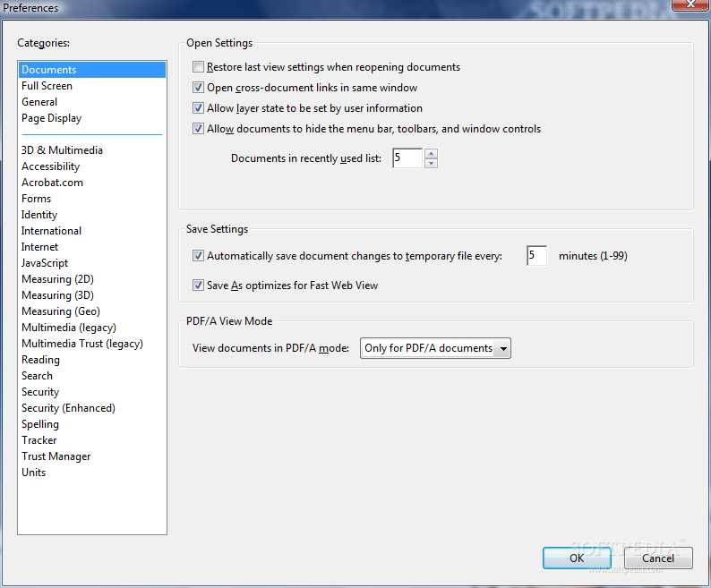Toggle Allow layer state set by user information
Viewport: 711px width, 588px height.
coord(198,108)
